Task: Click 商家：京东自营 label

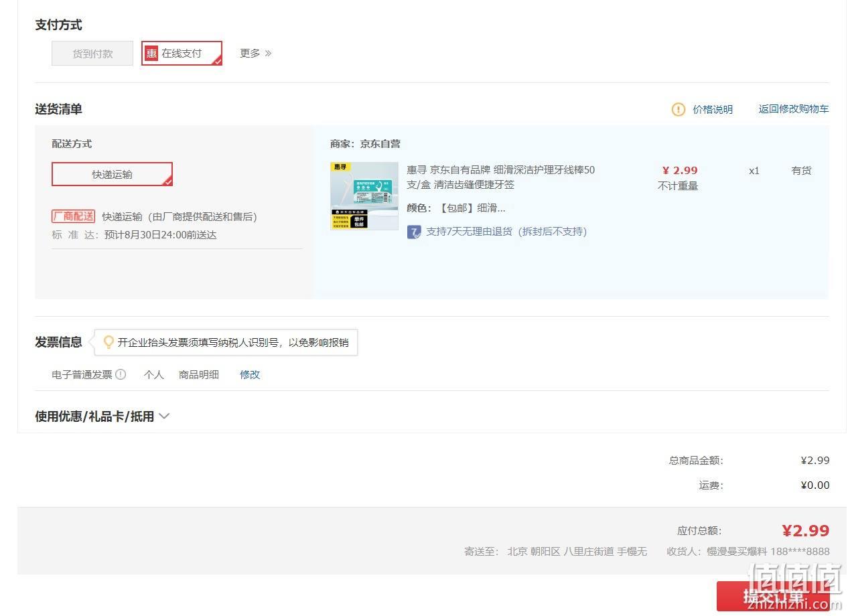Action: (x=365, y=144)
